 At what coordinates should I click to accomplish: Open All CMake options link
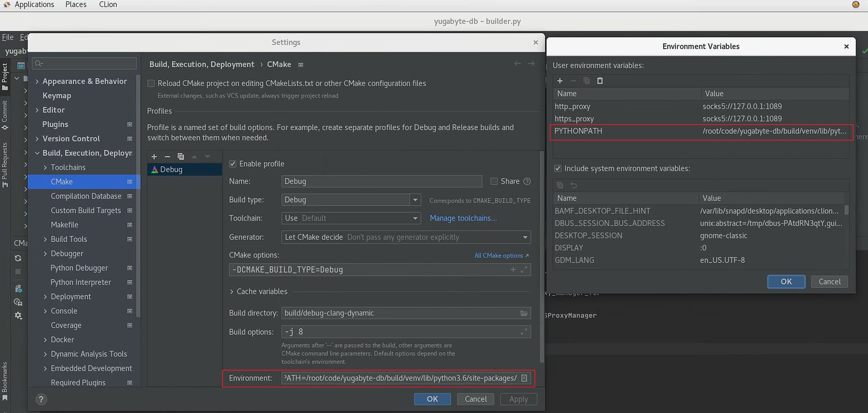[501, 256]
